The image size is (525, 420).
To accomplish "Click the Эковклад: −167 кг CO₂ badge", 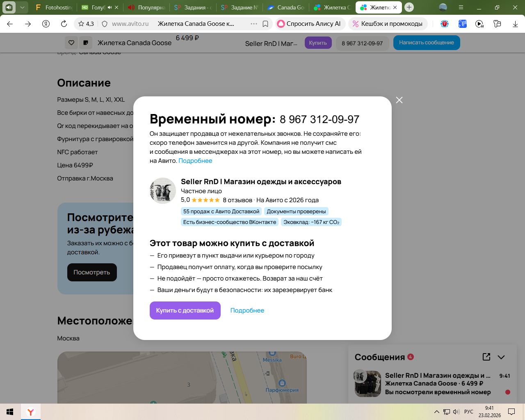I will (x=311, y=222).
